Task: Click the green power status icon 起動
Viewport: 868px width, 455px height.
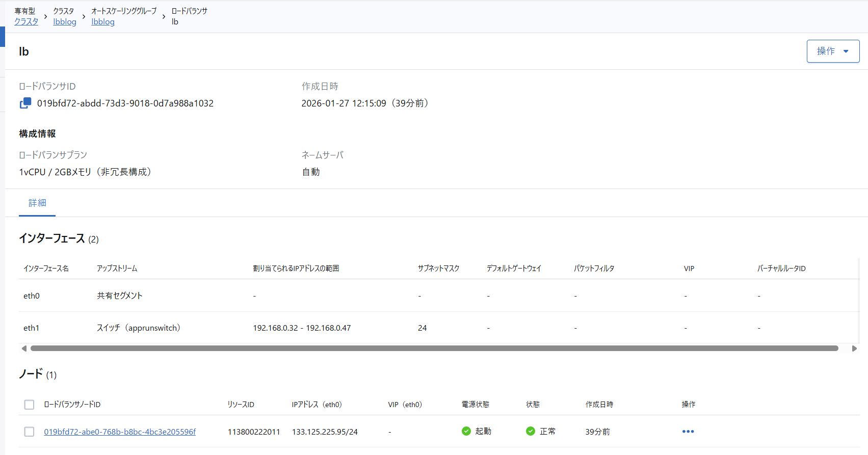Action: pos(466,431)
